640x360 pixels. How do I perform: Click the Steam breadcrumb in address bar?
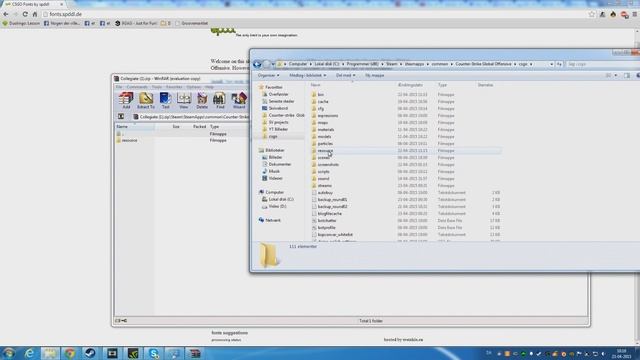pyautogui.click(x=391, y=64)
